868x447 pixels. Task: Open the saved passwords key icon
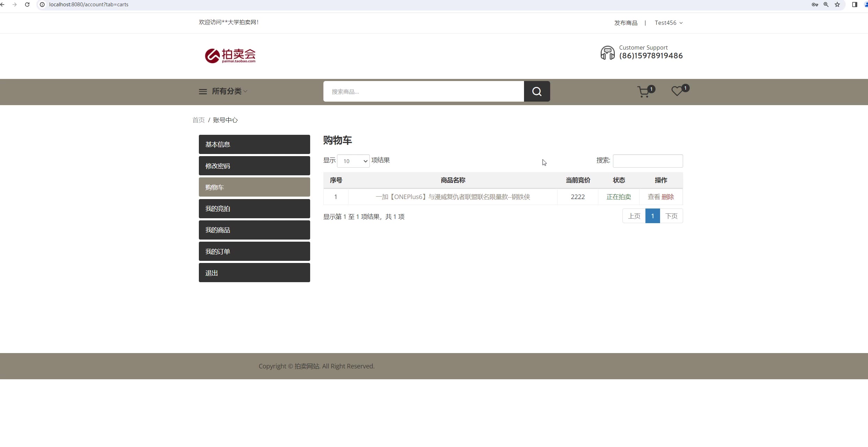(815, 5)
